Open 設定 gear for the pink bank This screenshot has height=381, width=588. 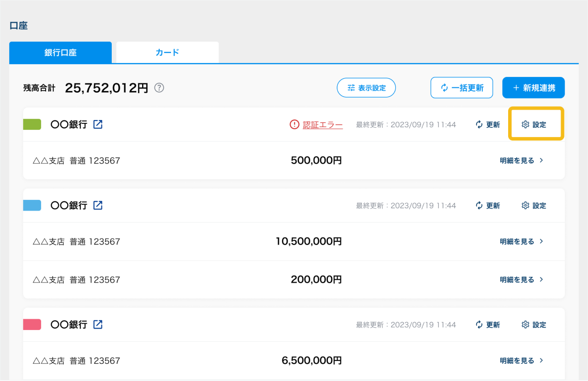(x=534, y=325)
